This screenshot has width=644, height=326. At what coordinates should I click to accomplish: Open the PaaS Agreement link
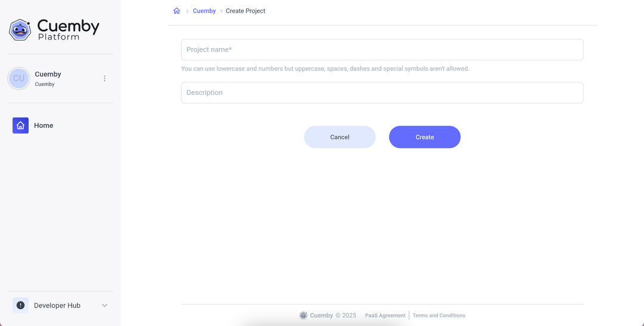pyautogui.click(x=385, y=315)
